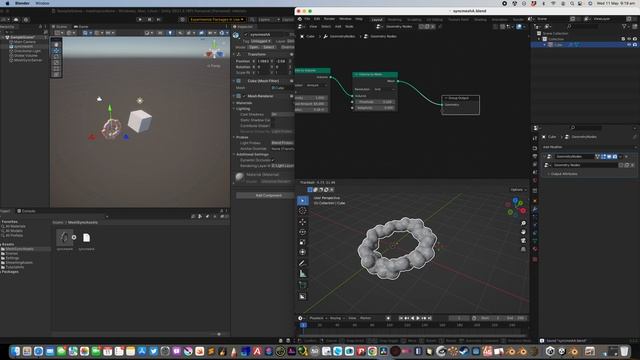Click the Add Component button
This screenshot has width=640, height=360.
coord(269,196)
